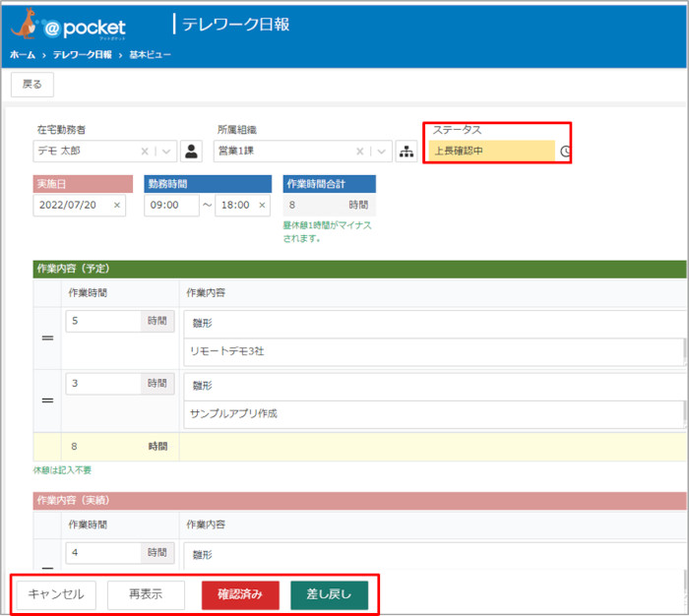689x616 pixels.
Task: Click the 再表示 button
Action: tap(146, 595)
